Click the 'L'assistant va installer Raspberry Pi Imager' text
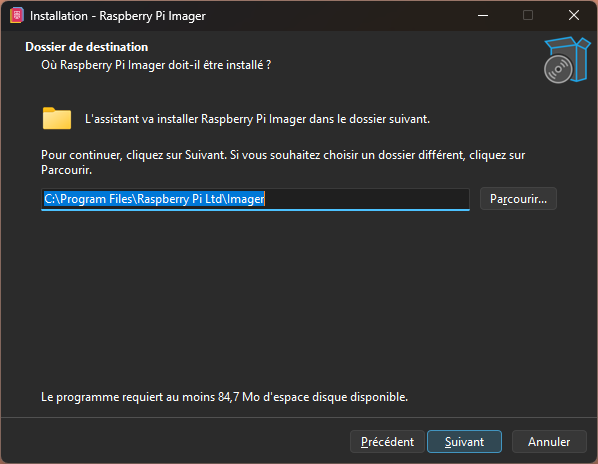The image size is (598, 464). pos(257,119)
